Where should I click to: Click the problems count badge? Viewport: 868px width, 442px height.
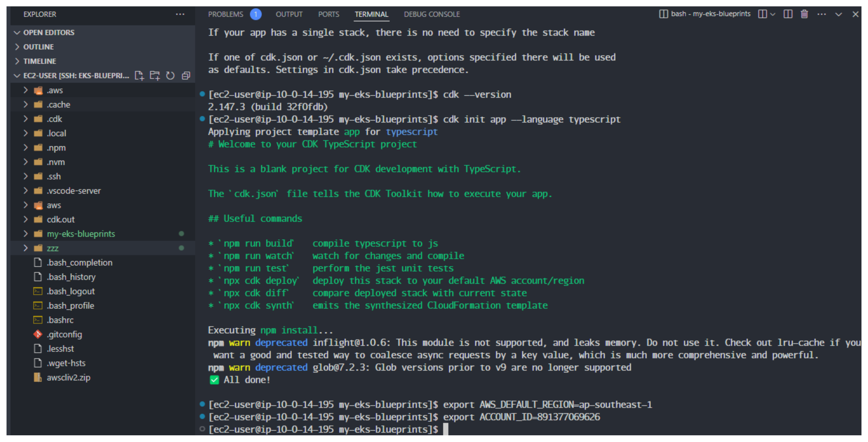(256, 14)
